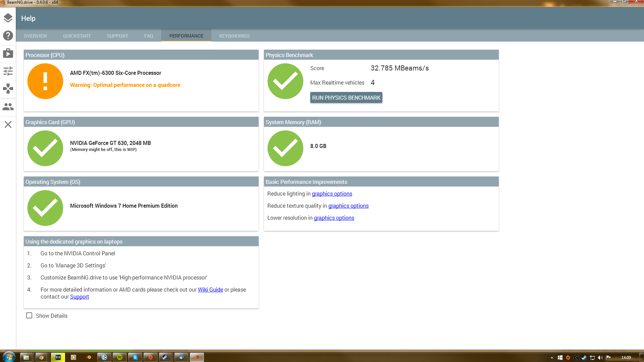Image resolution: width=644 pixels, height=362 pixels.
Task: Open the FAQ tab
Action: [149, 36]
